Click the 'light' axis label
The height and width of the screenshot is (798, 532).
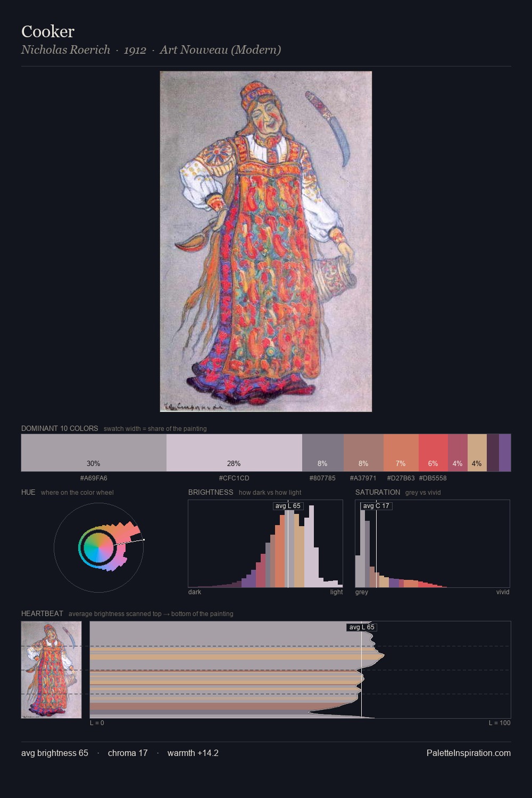click(x=336, y=592)
